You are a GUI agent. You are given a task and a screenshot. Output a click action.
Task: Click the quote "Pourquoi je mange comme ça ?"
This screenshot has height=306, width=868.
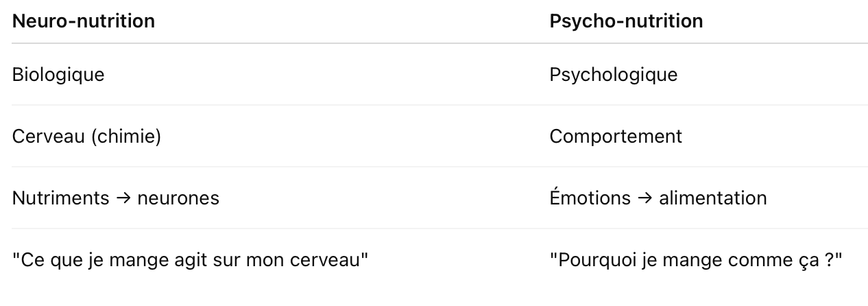tap(695, 261)
